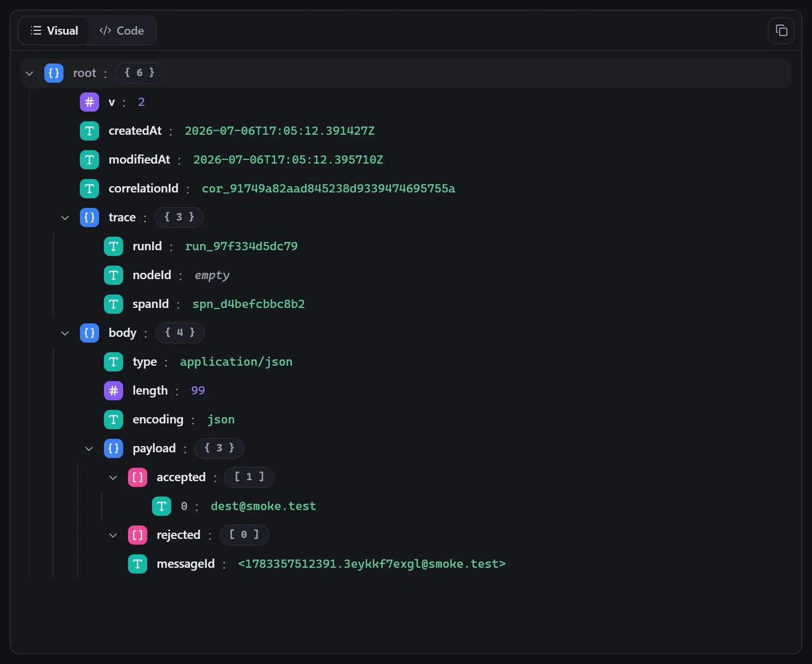The height and width of the screenshot is (664, 812).
Task: Click the encoding key label
Action: [158, 420]
